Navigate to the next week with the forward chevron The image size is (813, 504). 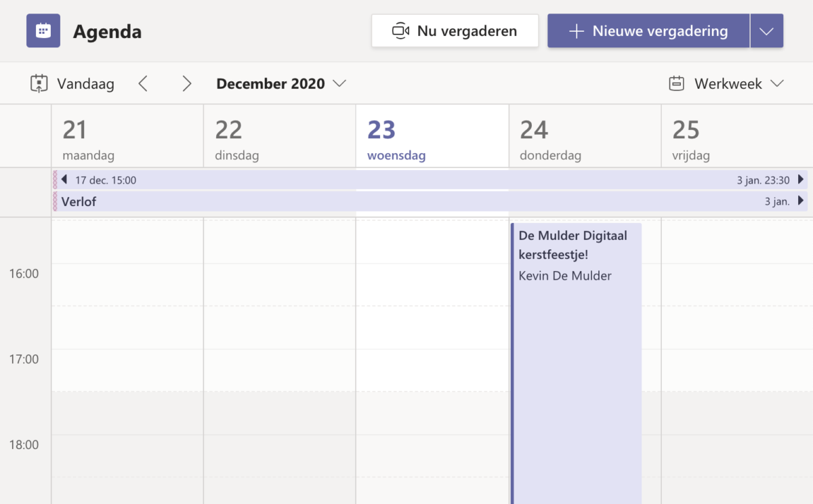(187, 83)
